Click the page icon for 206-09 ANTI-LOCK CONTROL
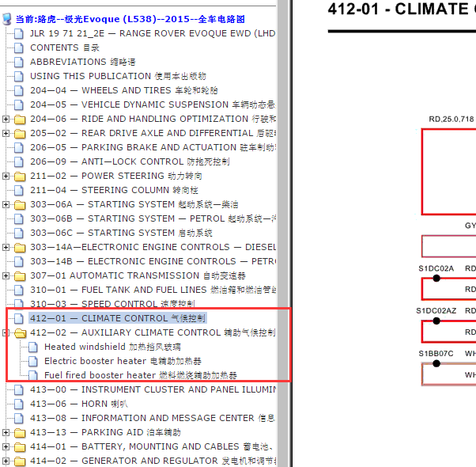476x467 pixels. tap(19, 161)
